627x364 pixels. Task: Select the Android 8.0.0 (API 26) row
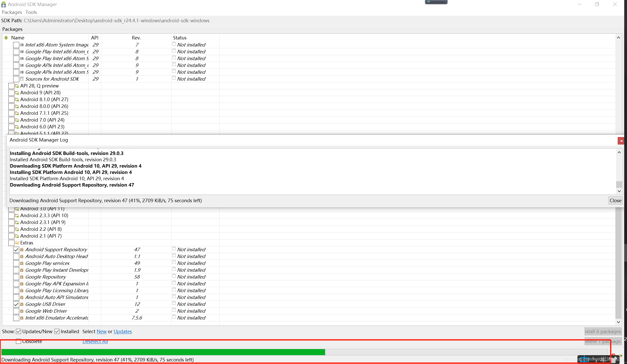point(309,106)
